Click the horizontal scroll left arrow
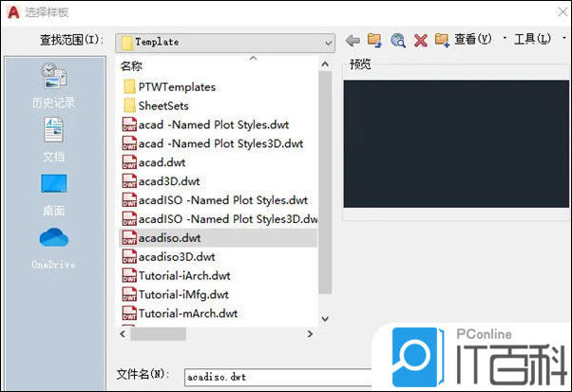 pyautogui.click(x=123, y=334)
